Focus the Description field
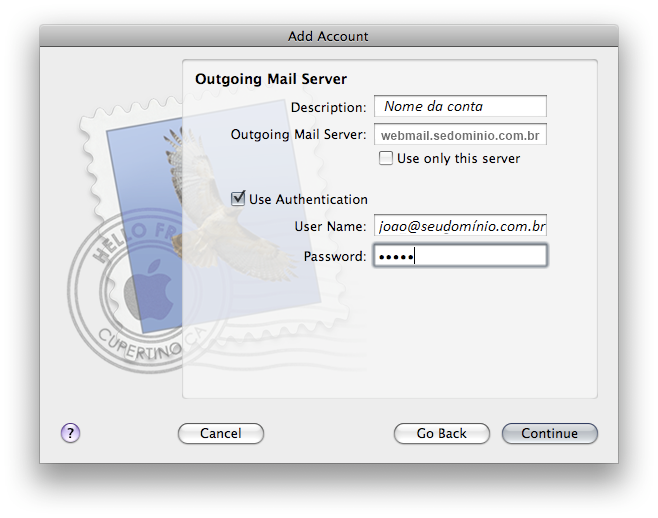The image size is (658, 518). pos(460,106)
